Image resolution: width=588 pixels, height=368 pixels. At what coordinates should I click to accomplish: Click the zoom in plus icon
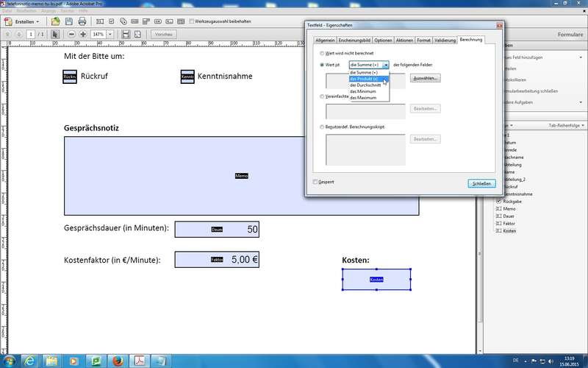[83, 34]
